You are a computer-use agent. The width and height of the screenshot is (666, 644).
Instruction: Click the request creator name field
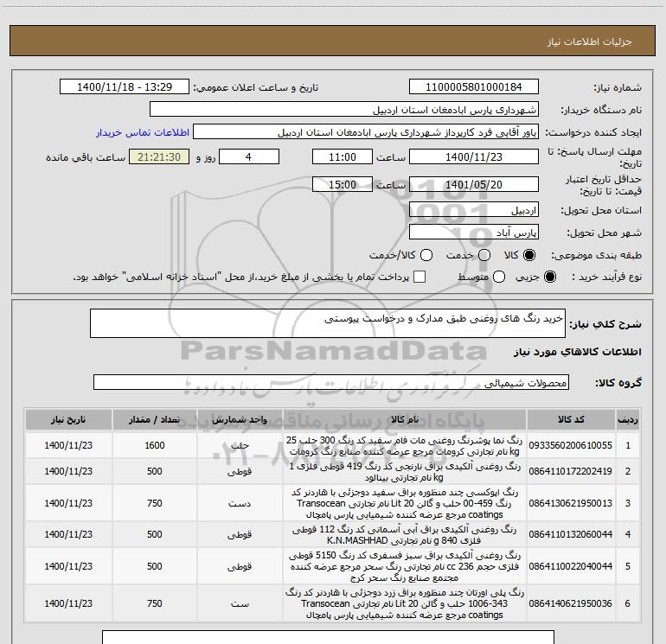[366, 132]
